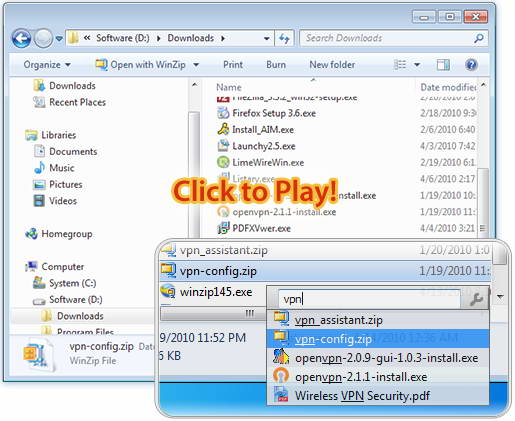Click the file list scroll up arrow
515x421 pixels.
coord(483,85)
